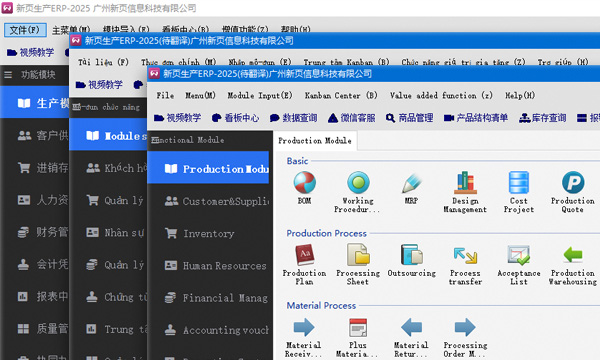The image size is (600, 360).
Task: Select 质量管... item in Chinese sidebar
Action: click(x=35, y=328)
